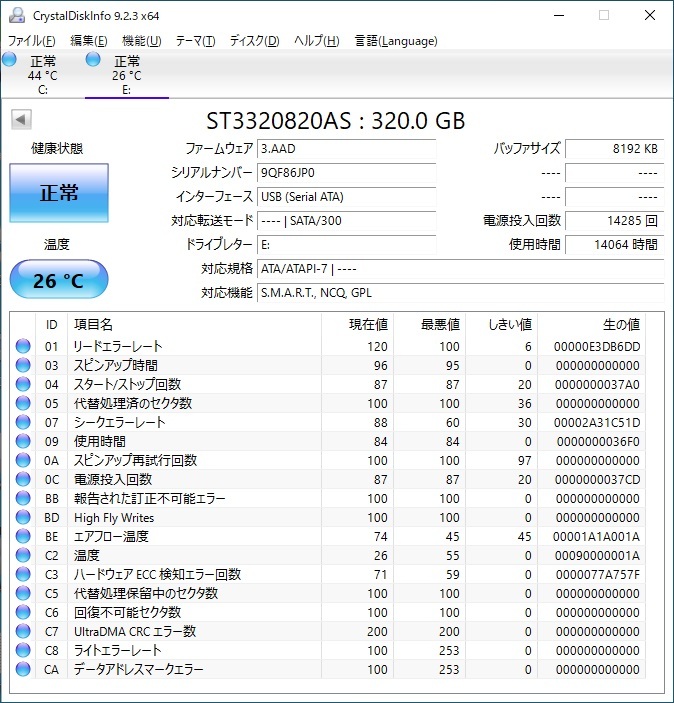Click status orb of ID C3 ECC row
674x703 pixels.
[23, 574]
